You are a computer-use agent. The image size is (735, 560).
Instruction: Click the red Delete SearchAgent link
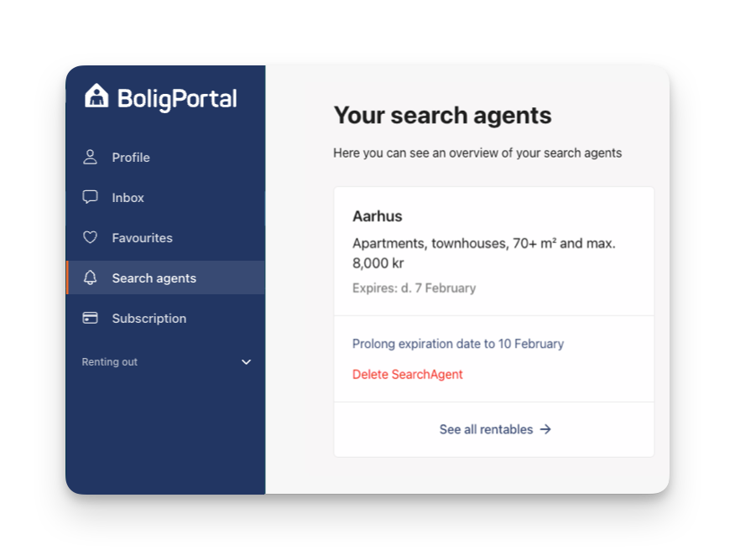click(407, 374)
